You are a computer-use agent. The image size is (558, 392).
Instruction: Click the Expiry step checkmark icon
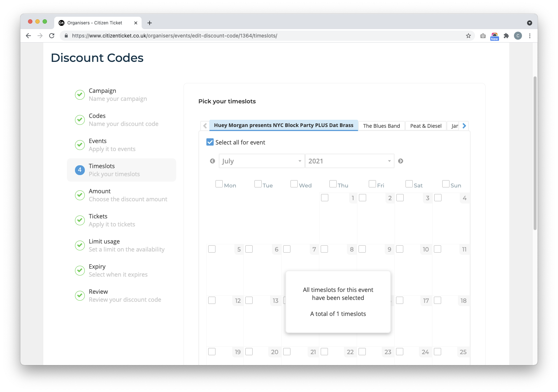[80, 270]
